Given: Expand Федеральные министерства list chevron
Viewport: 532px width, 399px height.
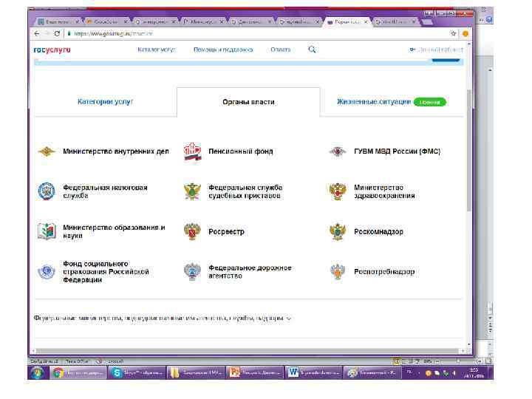Looking at the screenshot, I should 289,318.
